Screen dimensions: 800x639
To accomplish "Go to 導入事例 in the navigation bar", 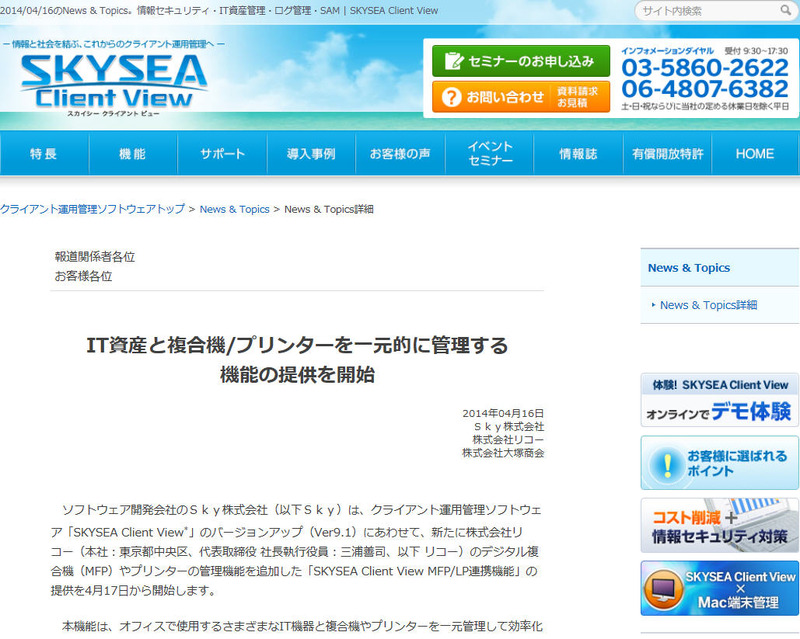I will 311,154.
